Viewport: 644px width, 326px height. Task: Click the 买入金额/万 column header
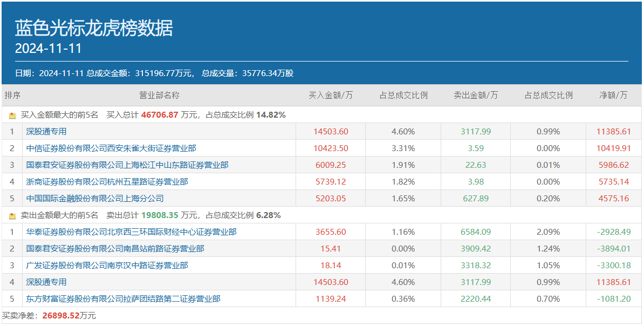(x=331, y=96)
